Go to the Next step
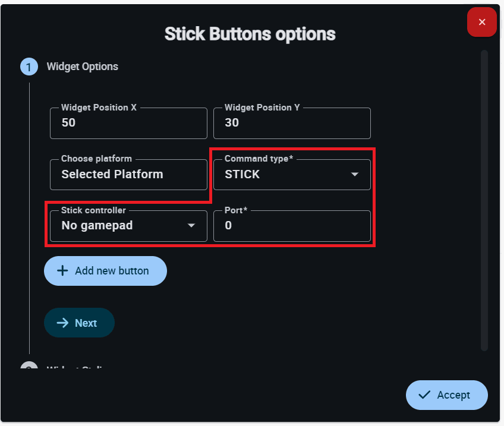Image resolution: width=504 pixels, height=426 pixels. [x=79, y=323]
